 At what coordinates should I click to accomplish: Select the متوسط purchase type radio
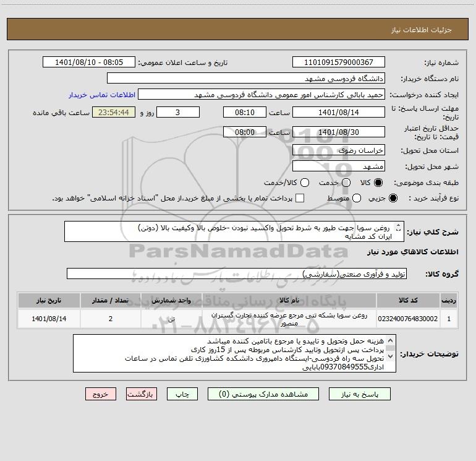click(x=357, y=198)
